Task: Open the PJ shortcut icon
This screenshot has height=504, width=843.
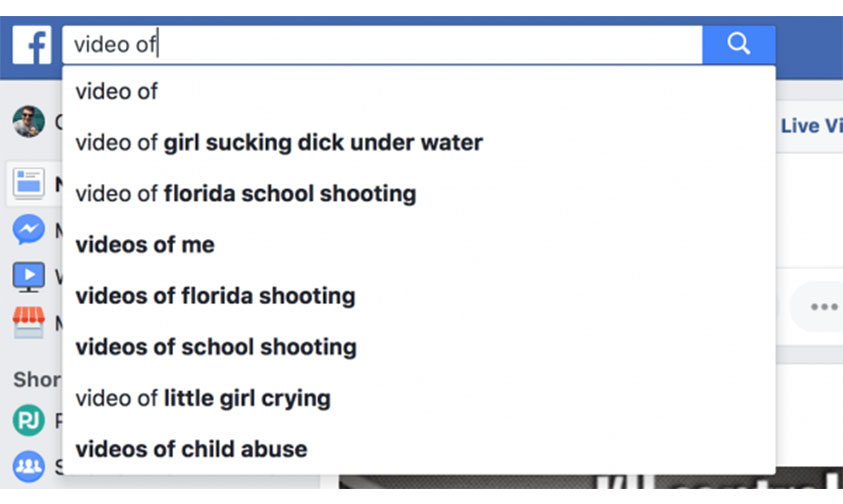Action: [28, 420]
